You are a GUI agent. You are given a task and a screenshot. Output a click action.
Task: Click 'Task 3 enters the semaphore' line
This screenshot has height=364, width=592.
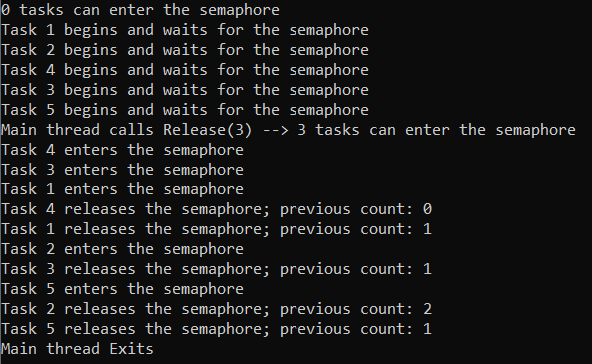coord(123,170)
